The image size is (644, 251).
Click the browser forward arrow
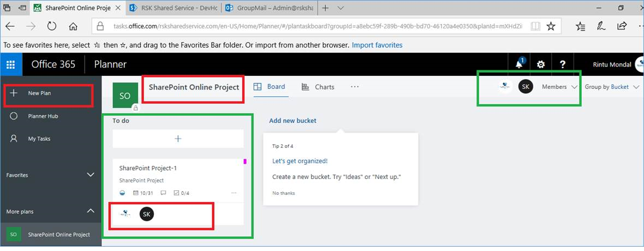coord(31,27)
